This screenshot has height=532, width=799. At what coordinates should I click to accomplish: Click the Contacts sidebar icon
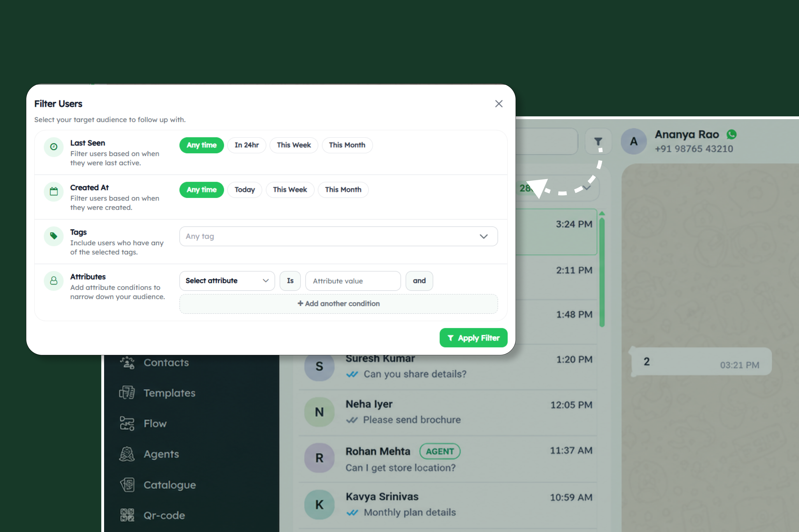point(127,362)
